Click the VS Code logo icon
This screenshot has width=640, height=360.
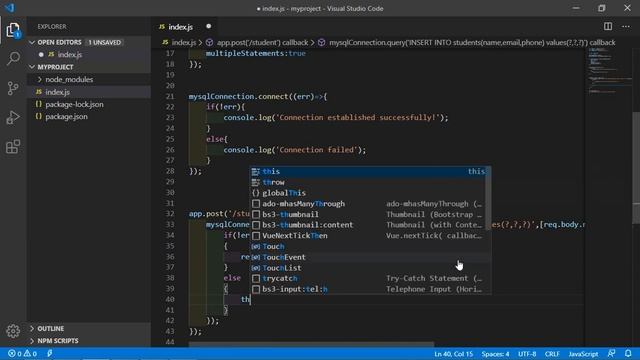point(9,8)
